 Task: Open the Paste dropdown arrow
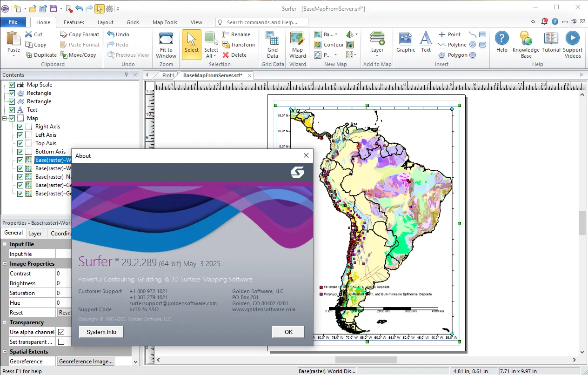click(14, 56)
